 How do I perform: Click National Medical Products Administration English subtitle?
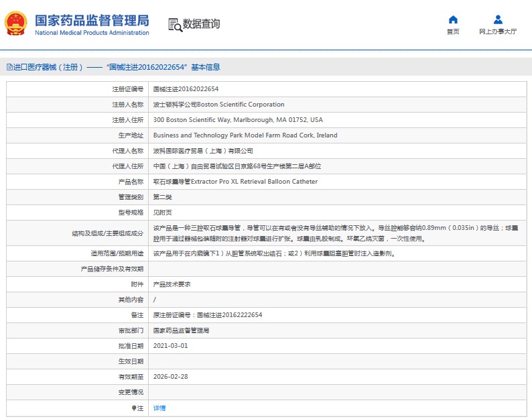click(92, 33)
